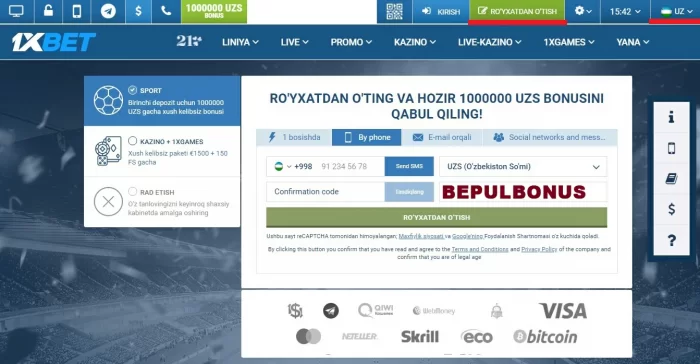The width and height of the screenshot is (700, 364).
Task: Open the 1XGAMES menu
Action: click(569, 42)
